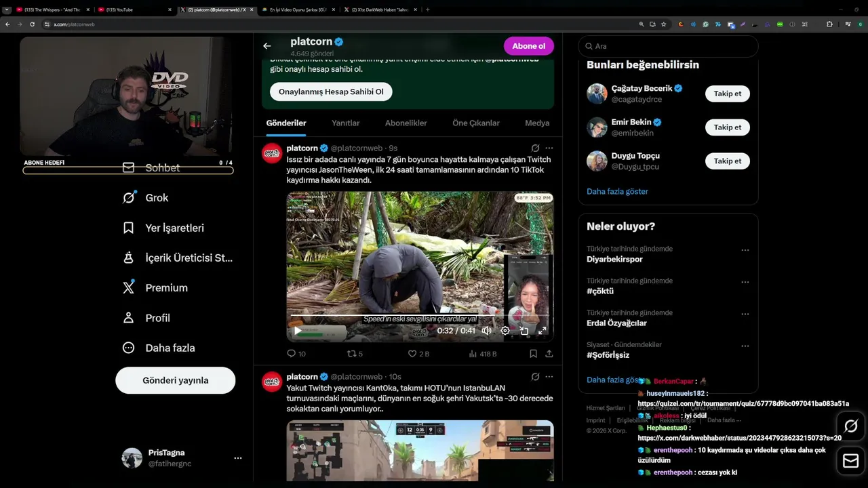Open Premium in the sidebar
The width and height of the screenshot is (868, 488).
point(155,287)
